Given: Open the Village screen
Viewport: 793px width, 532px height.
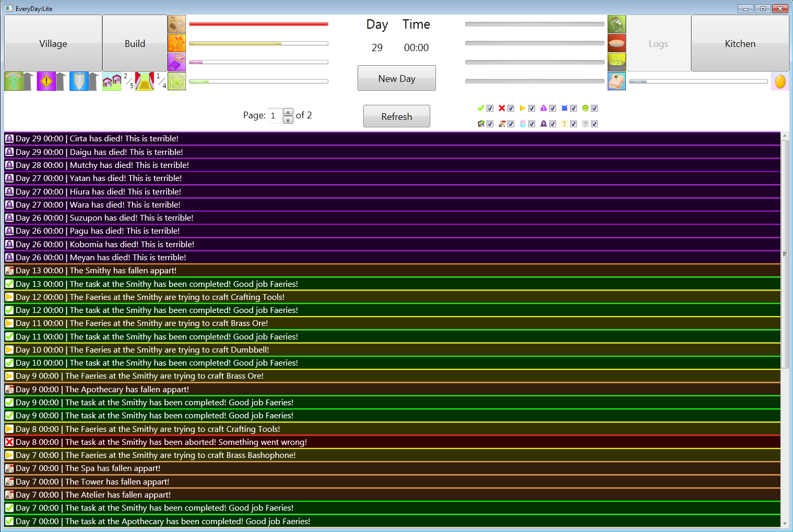Looking at the screenshot, I should point(53,43).
